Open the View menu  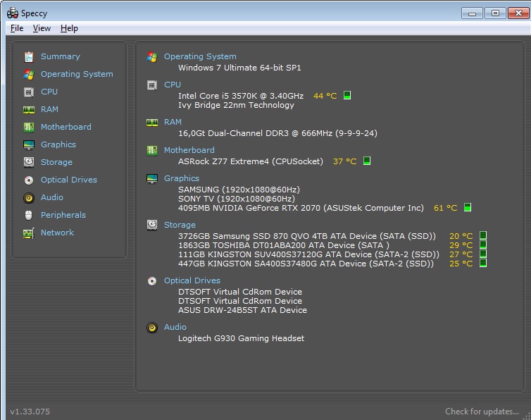pyautogui.click(x=42, y=28)
